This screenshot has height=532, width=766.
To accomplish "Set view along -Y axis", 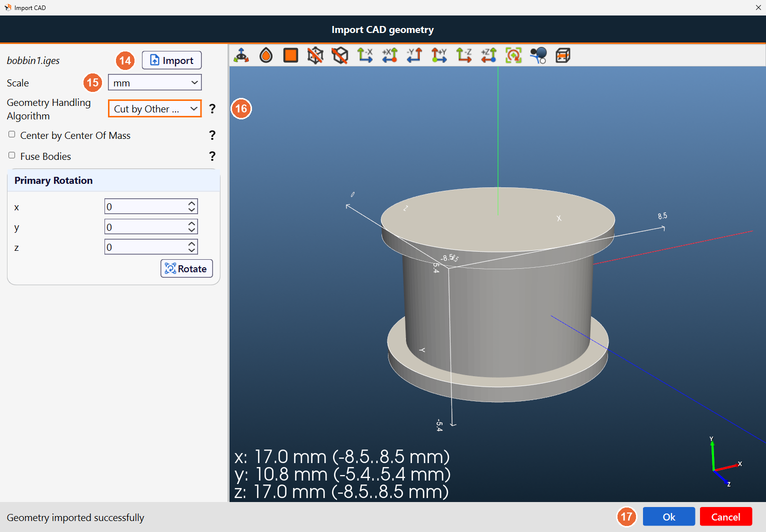I will 414,55.
